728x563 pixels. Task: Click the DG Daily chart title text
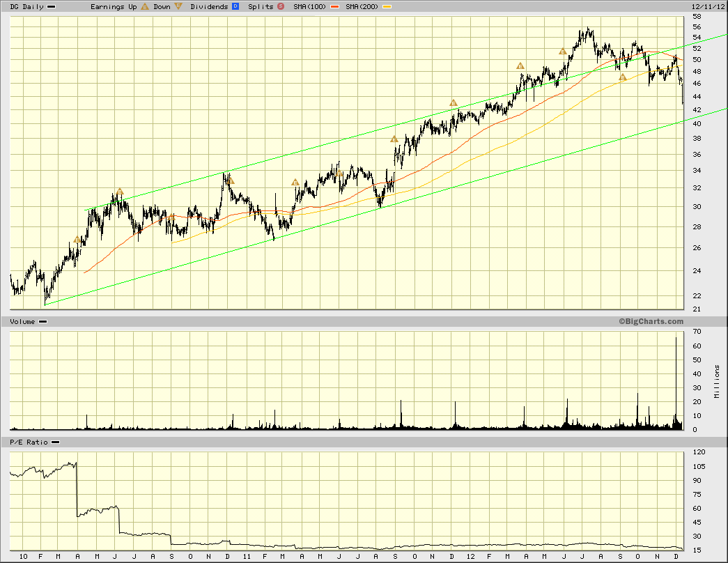click(27, 7)
